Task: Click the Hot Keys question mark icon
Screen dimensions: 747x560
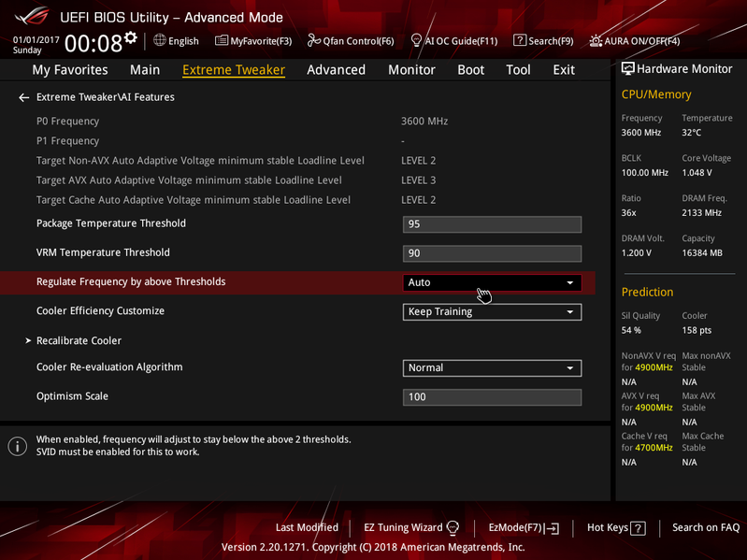Action: [x=638, y=528]
